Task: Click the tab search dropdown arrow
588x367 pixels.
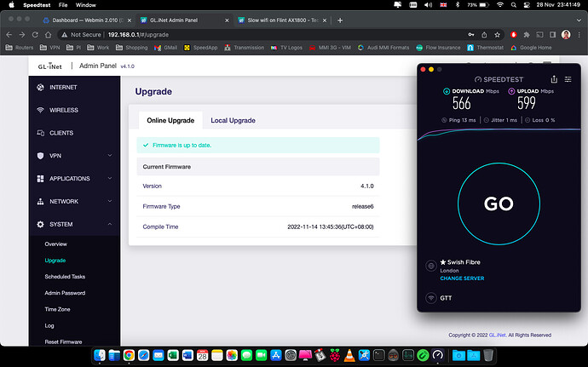Action: click(579, 20)
